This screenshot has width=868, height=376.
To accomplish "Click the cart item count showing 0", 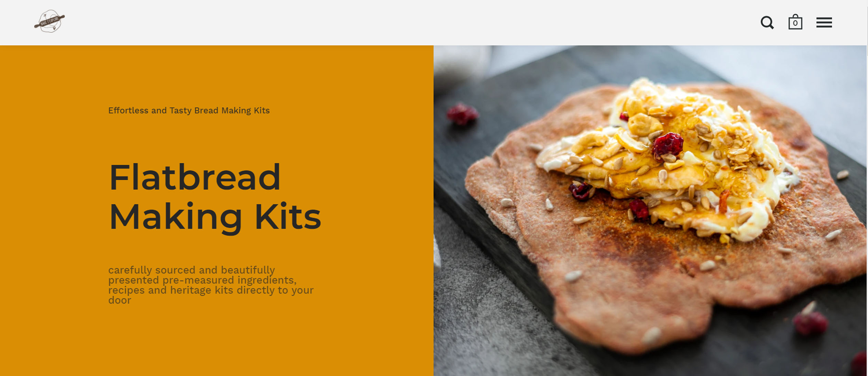I will [795, 23].
